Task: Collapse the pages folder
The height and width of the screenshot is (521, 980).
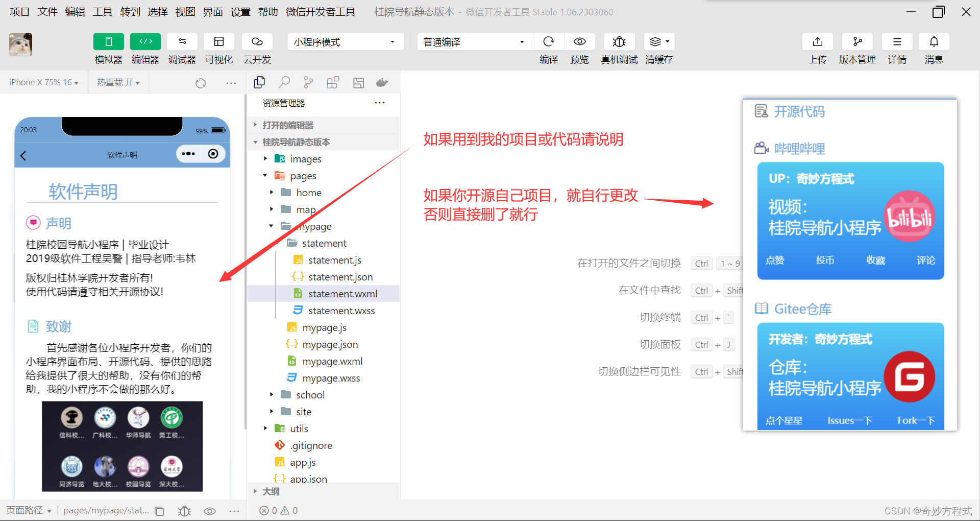Action: (x=324, y=176)
